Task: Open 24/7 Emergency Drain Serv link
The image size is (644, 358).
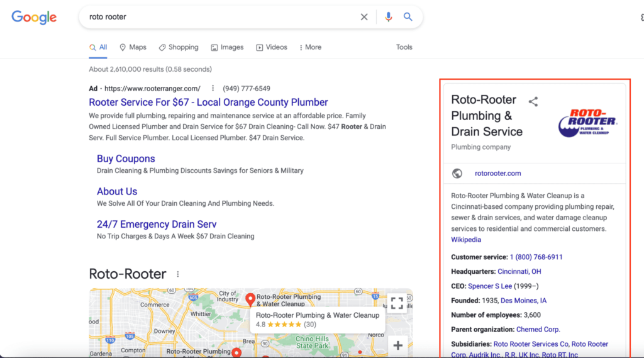Action: [x=157, y=225]
